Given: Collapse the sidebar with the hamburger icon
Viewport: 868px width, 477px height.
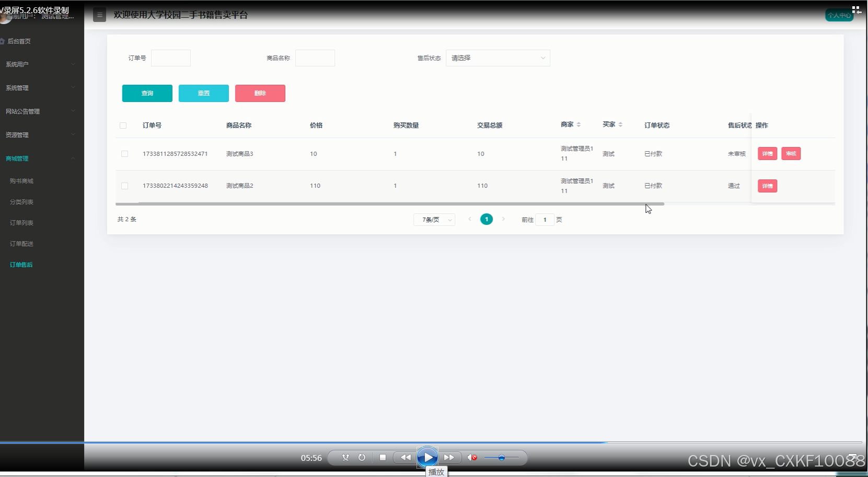Looking at the screenshot, I should point(99,15).
